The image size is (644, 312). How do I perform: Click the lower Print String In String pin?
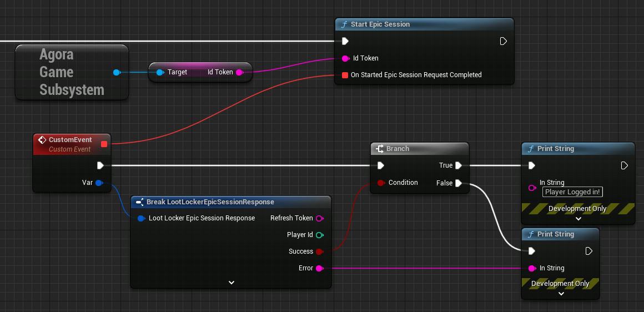click(x=532, y=269)
